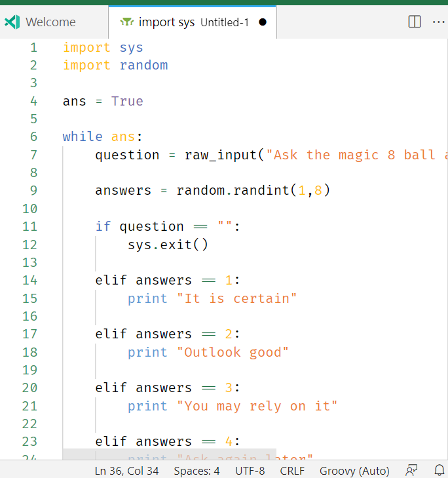Click 'elif answers == 1:' line
Viewport: 448px width, 478px height.
(x=168, y=280)
